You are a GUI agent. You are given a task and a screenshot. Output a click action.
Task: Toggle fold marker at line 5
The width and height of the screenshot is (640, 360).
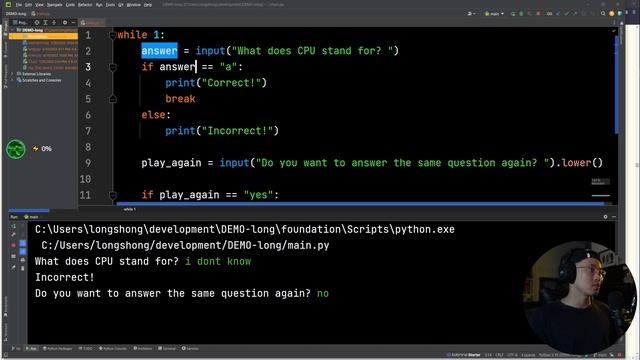tap(113, 99)
